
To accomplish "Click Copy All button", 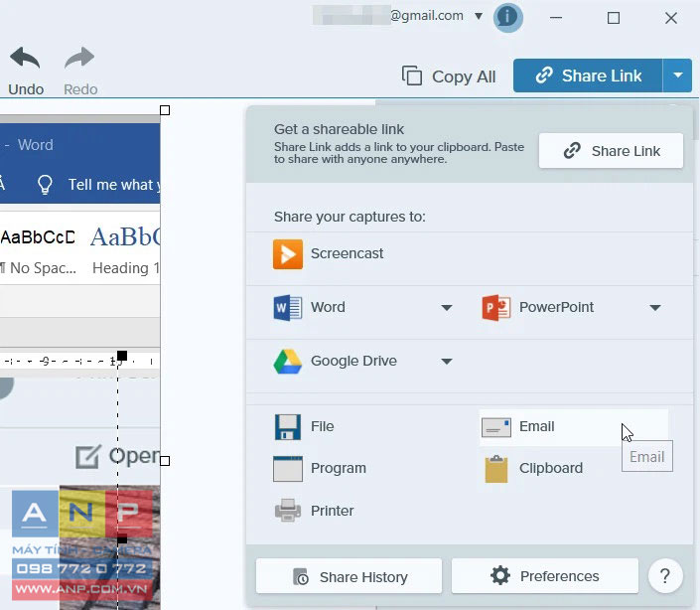I will point(449,76).
